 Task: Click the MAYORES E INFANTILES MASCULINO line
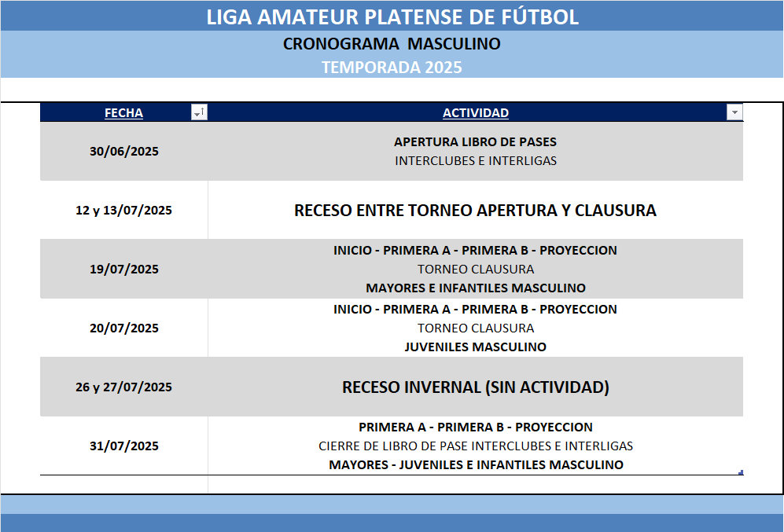pyautogui.click(x=475, y=288)
